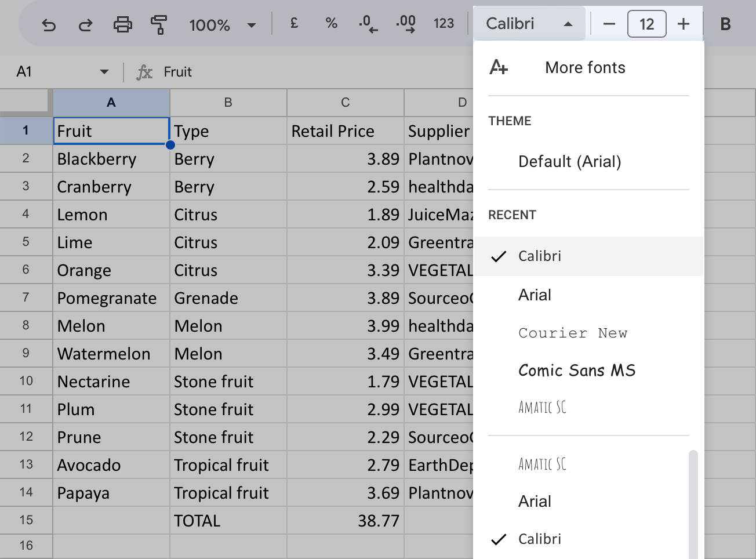Image resolution: width=756 pixels, height=559 pixels.
Task: Click cell Fruit in A1
Action: pos(111,131)
